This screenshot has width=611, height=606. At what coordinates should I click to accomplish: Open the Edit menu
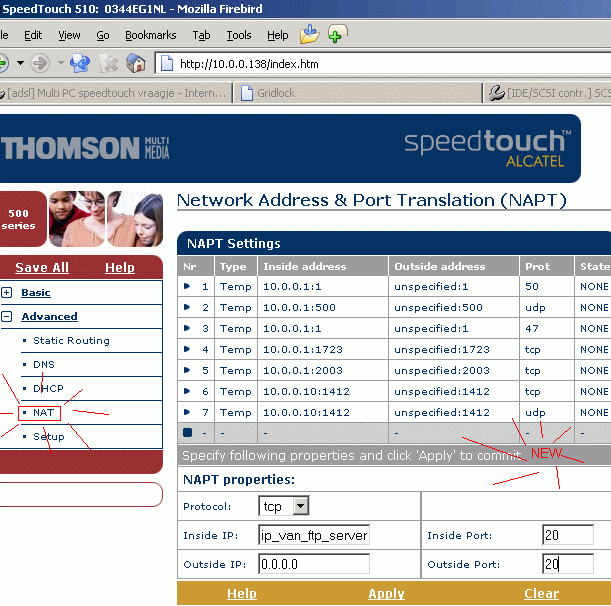[x=33, y=35]
